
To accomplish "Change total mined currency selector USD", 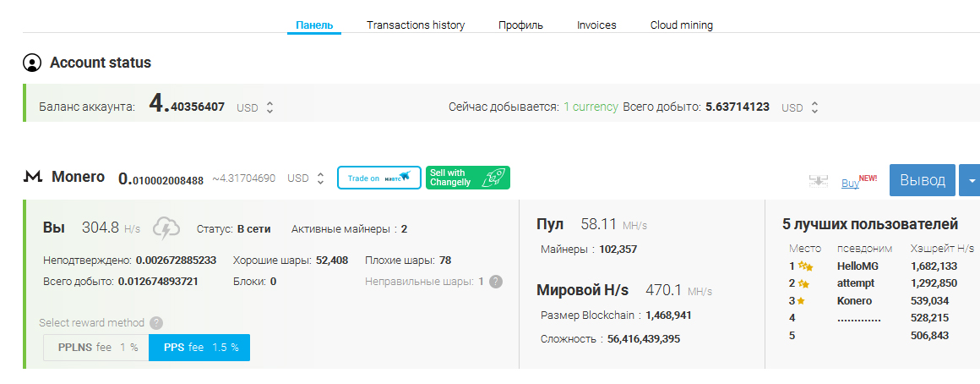I will click(801, 108).
